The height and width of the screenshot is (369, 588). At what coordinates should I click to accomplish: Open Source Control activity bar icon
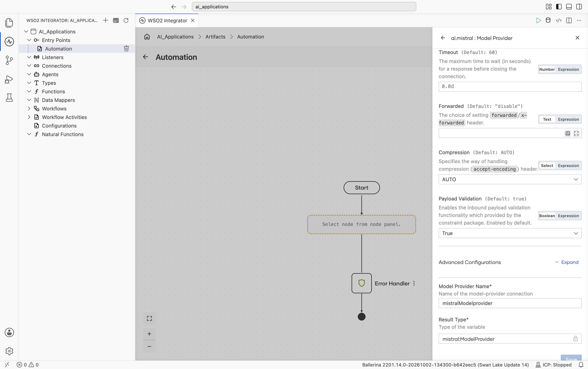(x=9, y=60)
